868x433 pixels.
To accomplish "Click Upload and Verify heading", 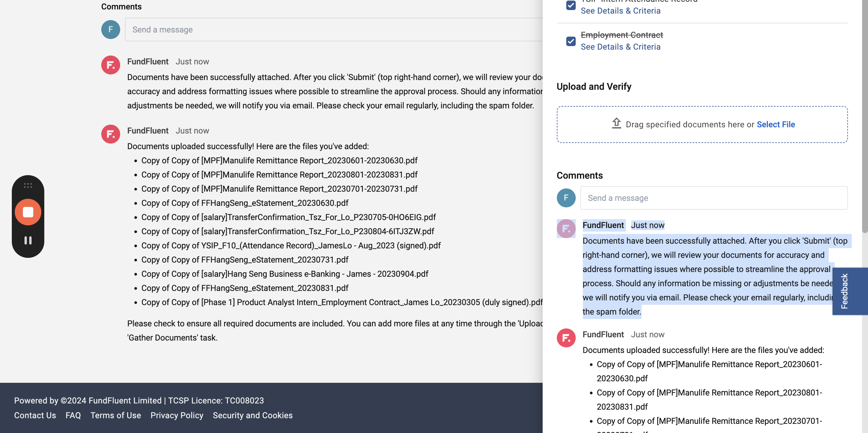I will (594, 87).
